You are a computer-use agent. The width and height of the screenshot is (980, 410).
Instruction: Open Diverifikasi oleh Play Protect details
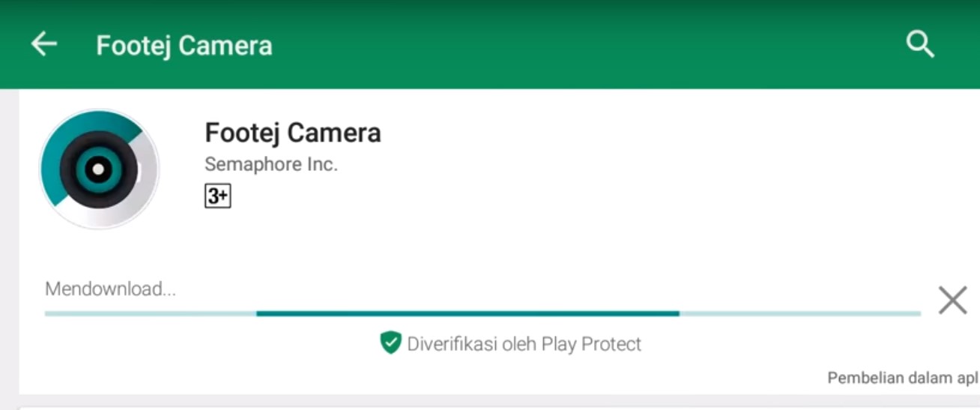(x=524, y=344)
